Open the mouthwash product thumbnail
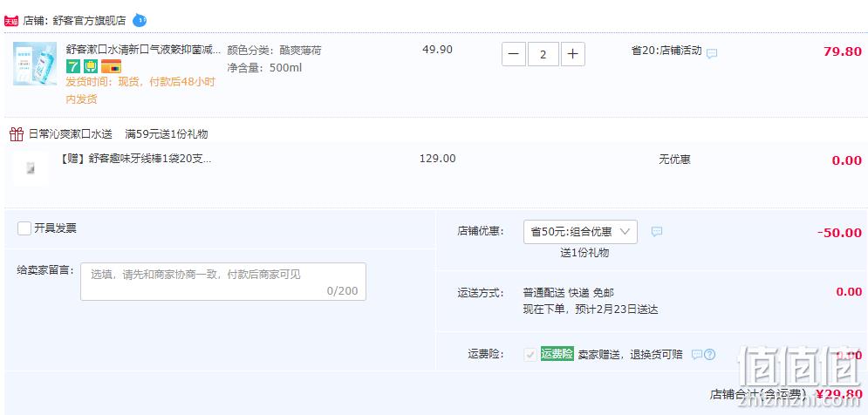Viewport: 868px width, 415px height. [x=35, y=64]
